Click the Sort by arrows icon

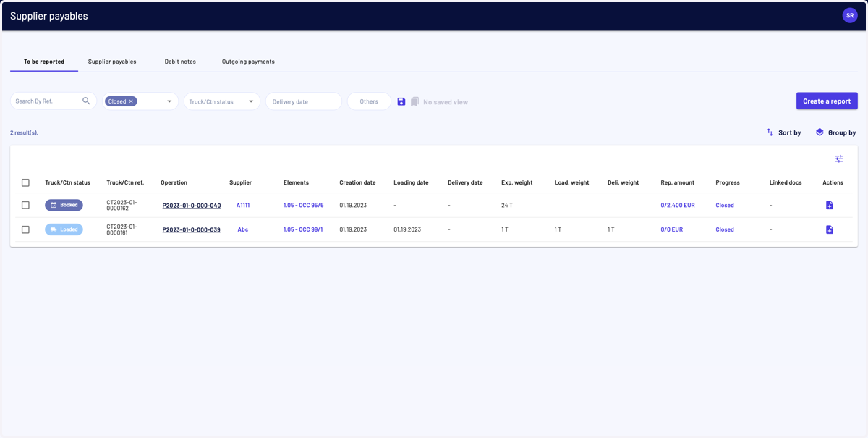click(770, 132)
